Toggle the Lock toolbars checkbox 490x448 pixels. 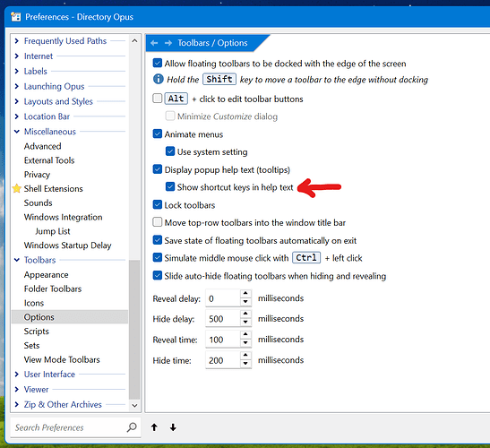157,204
